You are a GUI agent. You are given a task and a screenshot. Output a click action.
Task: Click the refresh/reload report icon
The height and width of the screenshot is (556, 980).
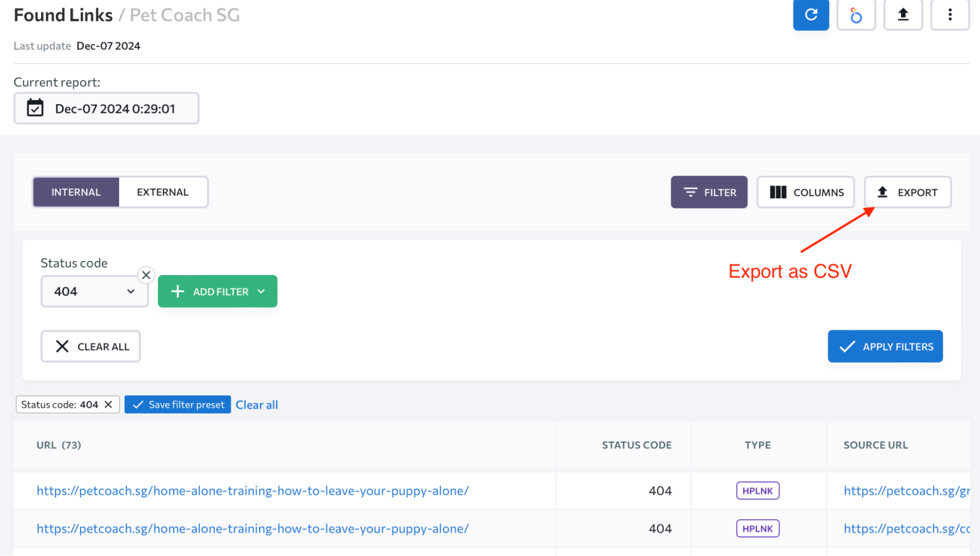810,15
